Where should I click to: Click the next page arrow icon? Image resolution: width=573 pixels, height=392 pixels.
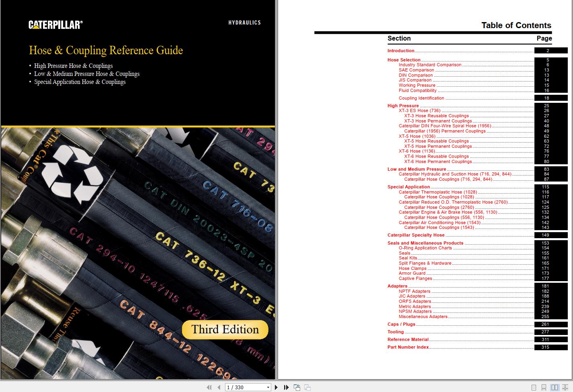coord(276,387)
